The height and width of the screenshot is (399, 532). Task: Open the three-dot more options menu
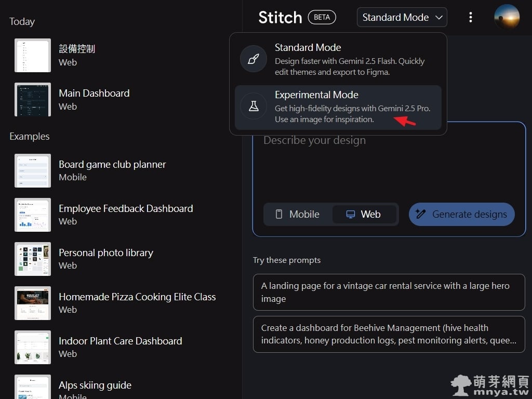tap(470, 17)
